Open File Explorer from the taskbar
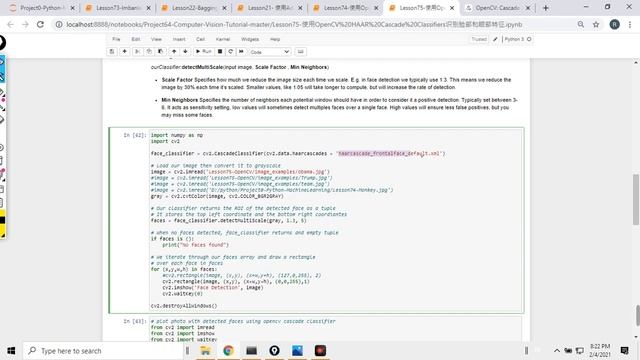640x360 pixels. 205,351
